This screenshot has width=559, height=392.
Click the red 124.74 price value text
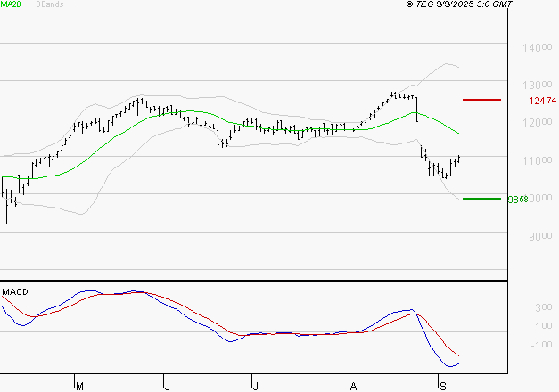pyautogui.click(x=543, y=101)
